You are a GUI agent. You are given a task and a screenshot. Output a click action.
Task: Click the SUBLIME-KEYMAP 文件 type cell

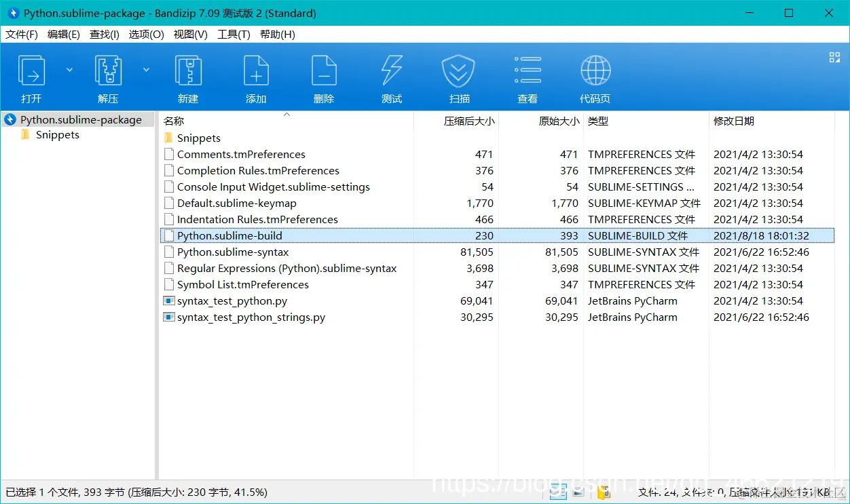[644, 203]
